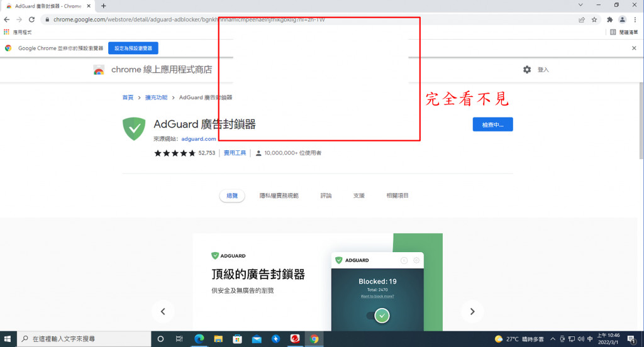Open web store settings gear
Viewport: 644px width, 347px height.
(527, 69)
